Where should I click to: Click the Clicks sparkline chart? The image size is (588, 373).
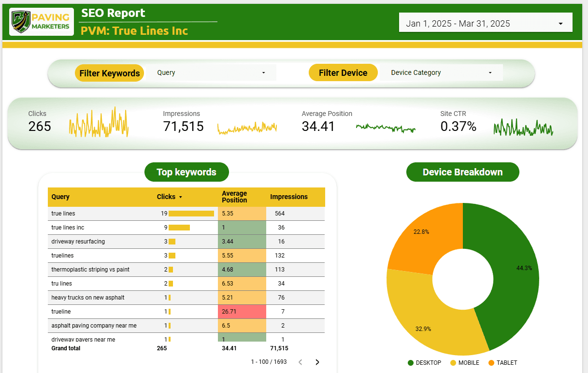pyautogui.click(x=99, y=123)
